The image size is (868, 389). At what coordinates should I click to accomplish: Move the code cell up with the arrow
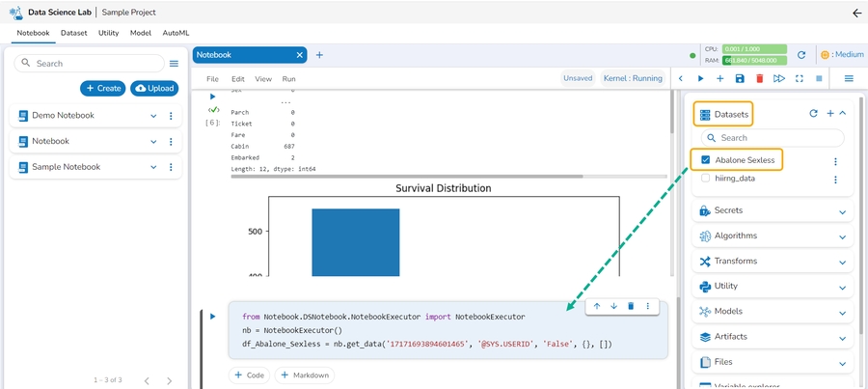pyautogui.click(x=597, y=306)
